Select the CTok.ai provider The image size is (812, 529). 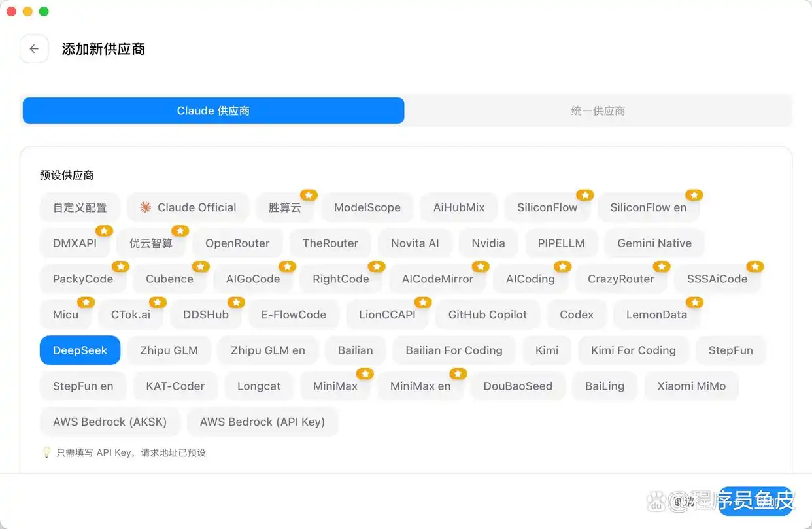pyautogui.click(x=131, y=315)
